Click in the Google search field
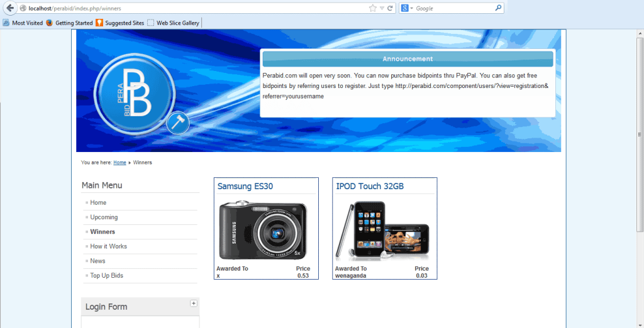Screen dimensions: 644x328 pos(453,8)
